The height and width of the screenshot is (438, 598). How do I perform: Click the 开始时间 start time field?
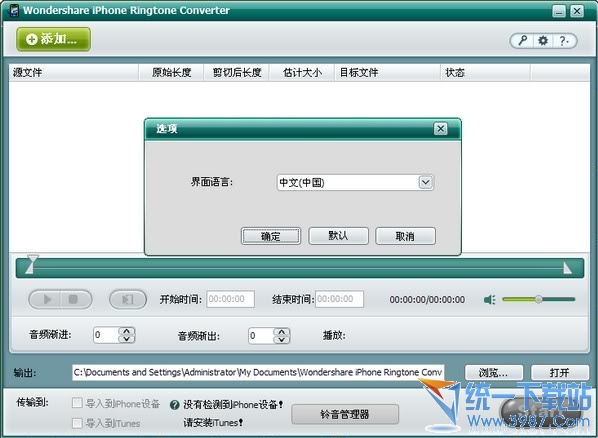230,299
